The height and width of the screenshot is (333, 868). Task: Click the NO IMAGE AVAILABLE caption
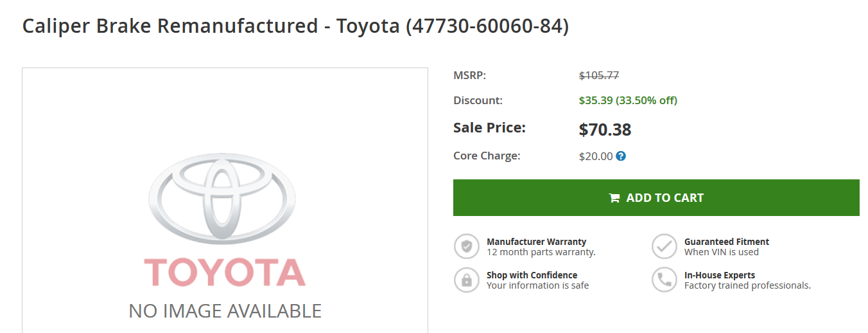click(225, 311)
